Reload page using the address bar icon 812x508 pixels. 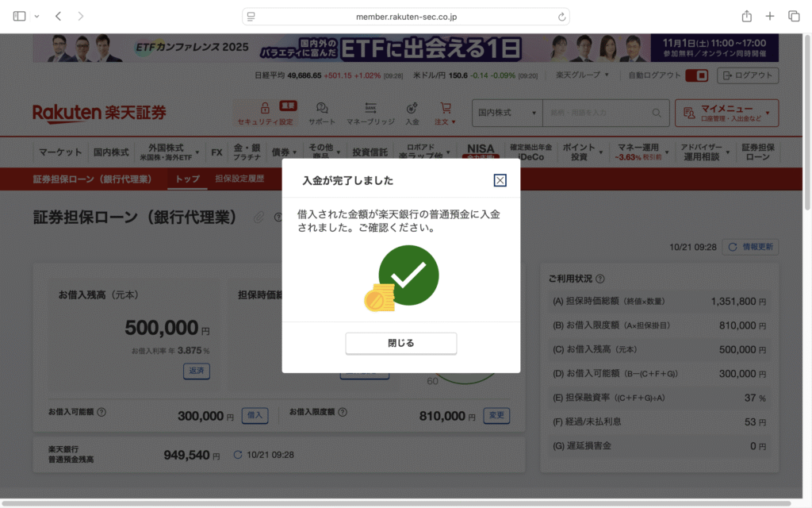(x=562, y=16)
